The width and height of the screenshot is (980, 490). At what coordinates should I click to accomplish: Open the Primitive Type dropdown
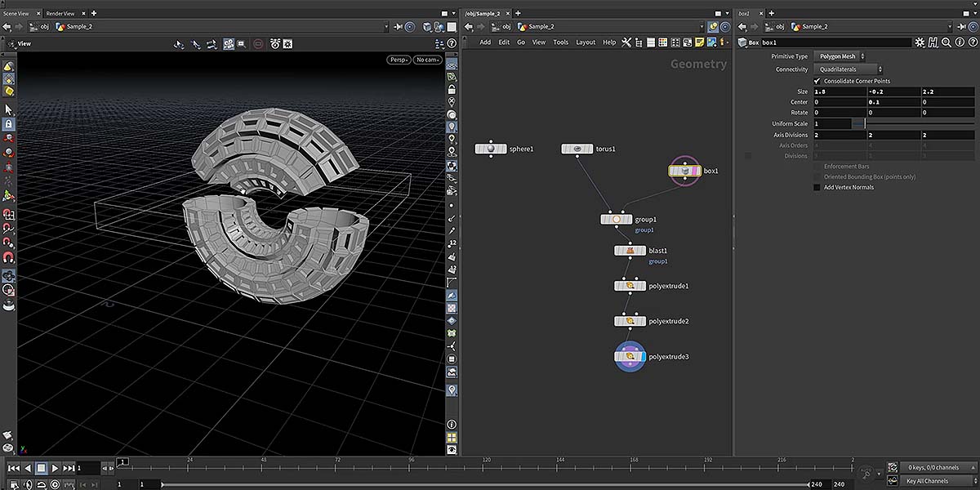tap(840, 56)
